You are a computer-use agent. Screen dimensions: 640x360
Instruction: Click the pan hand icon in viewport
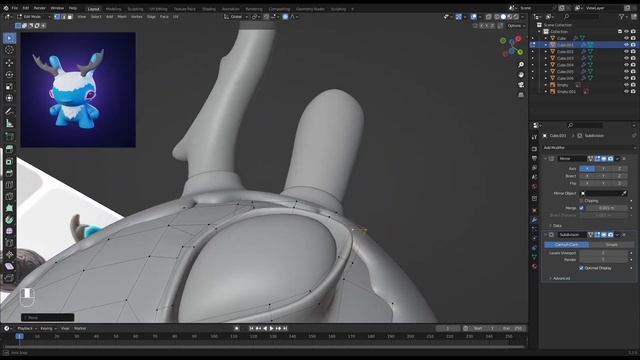pos(521,75)
